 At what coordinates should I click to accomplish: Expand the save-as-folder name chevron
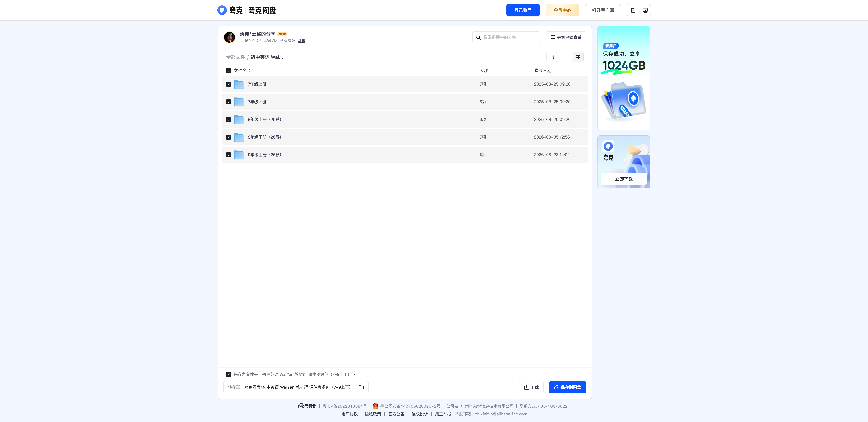[354, 374]
